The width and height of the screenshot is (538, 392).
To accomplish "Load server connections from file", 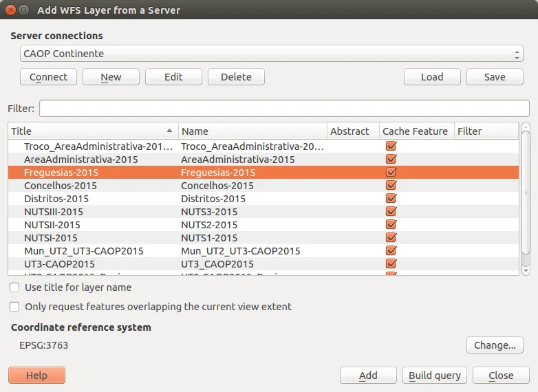I will (432, 77).
